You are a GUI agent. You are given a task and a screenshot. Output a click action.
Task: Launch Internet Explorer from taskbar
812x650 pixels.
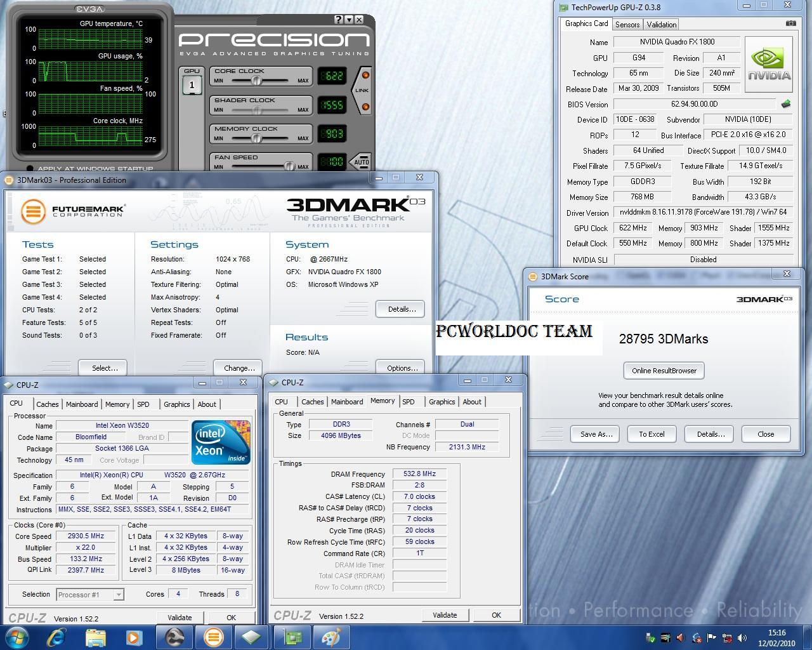click(x=56, y=637)
